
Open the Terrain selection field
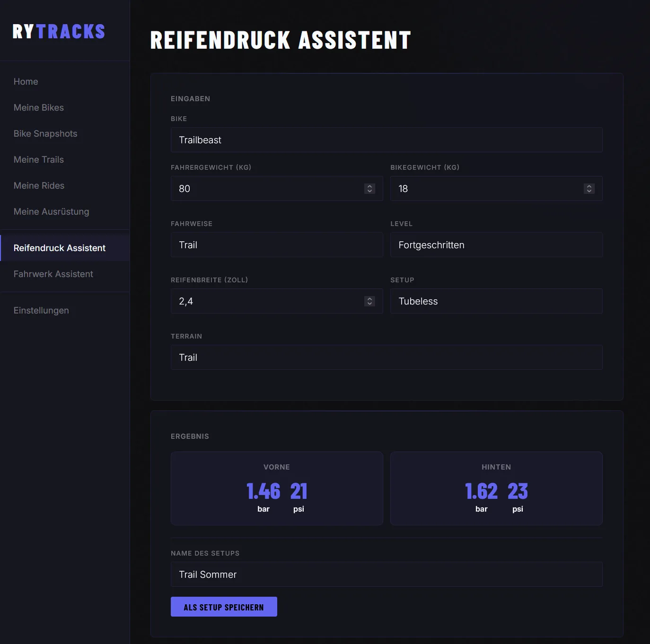[x=386, y=357]
